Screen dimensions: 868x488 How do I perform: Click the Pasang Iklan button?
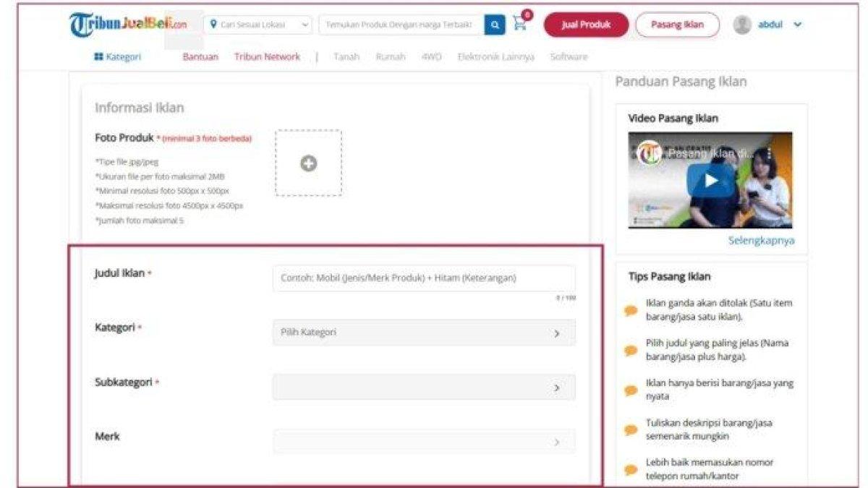[678, 24]
